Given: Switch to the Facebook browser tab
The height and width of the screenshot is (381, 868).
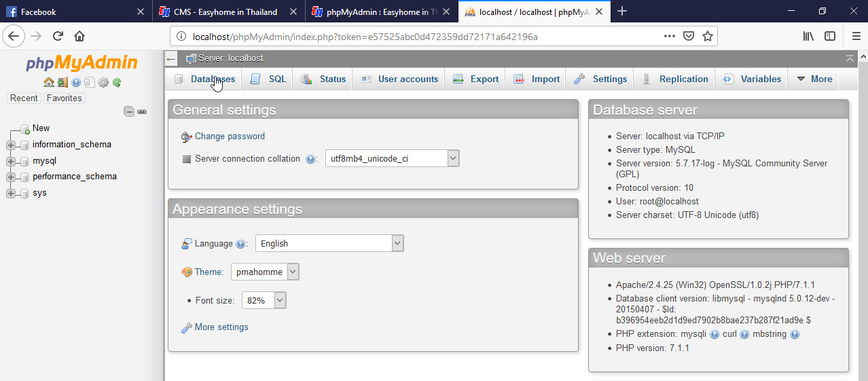Looking at the screenshot, I should [75, 12].
